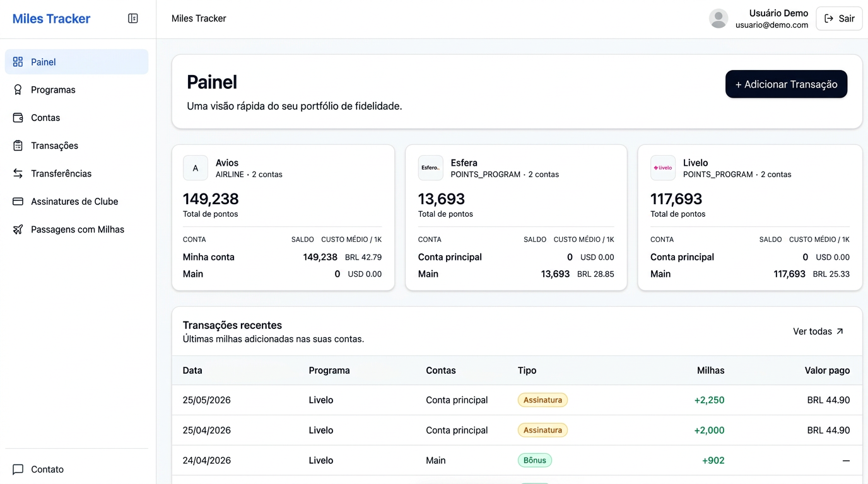Click the Painel grid icon in sidebar

(18, 62)
